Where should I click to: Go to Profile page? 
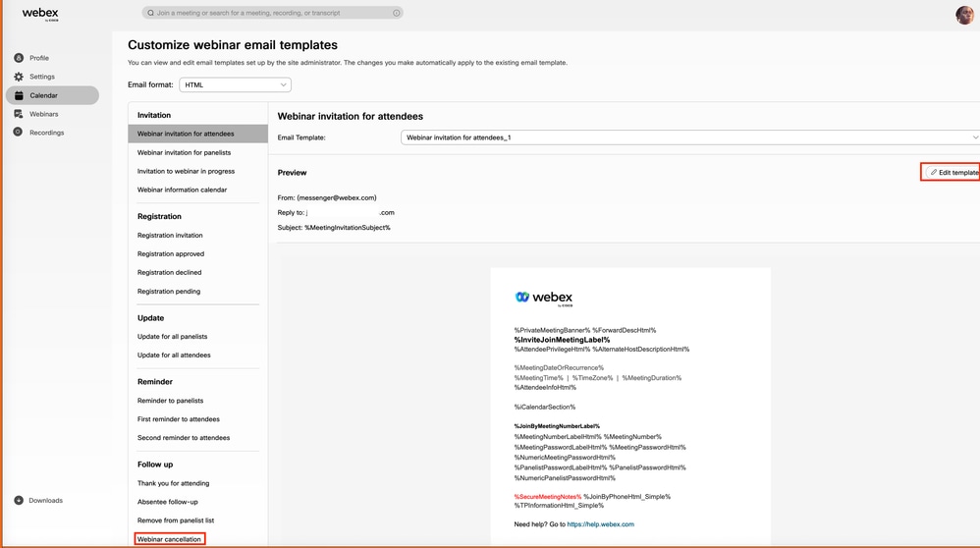tap(39, 58)
